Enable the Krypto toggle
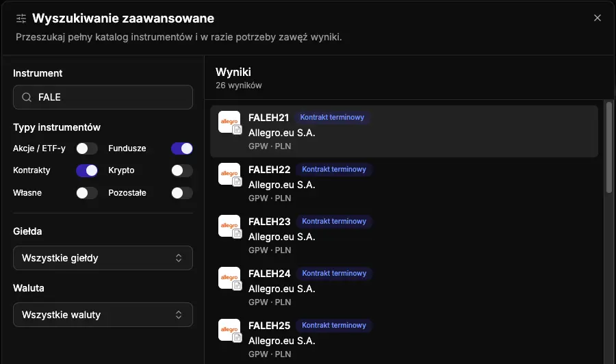The width and height of the screenshot is (616, 364). pyautogui.click(x=182, y=170)
